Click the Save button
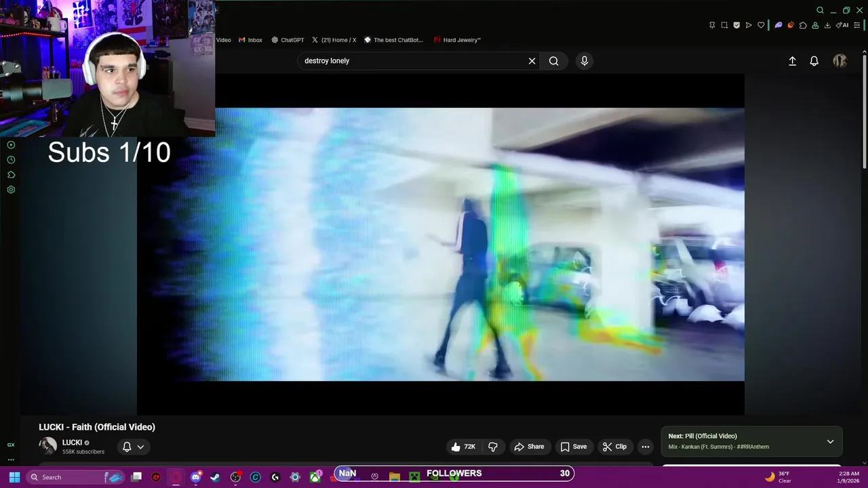 (574, 447)
